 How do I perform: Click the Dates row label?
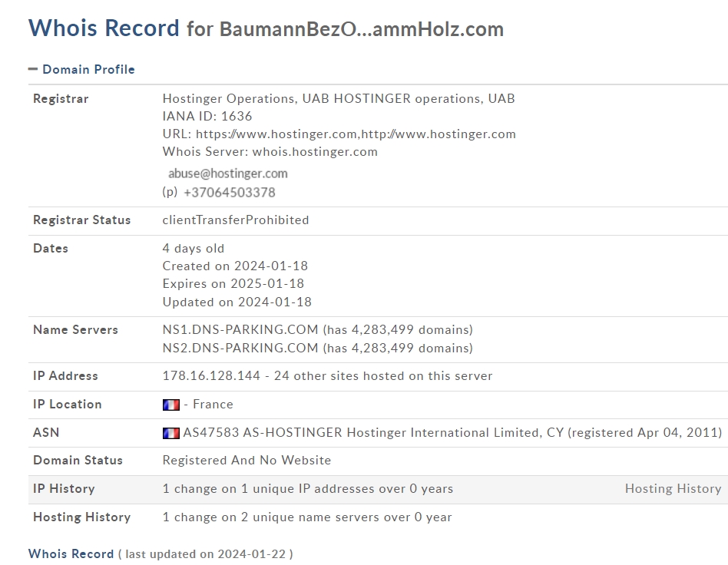[50, 249]
